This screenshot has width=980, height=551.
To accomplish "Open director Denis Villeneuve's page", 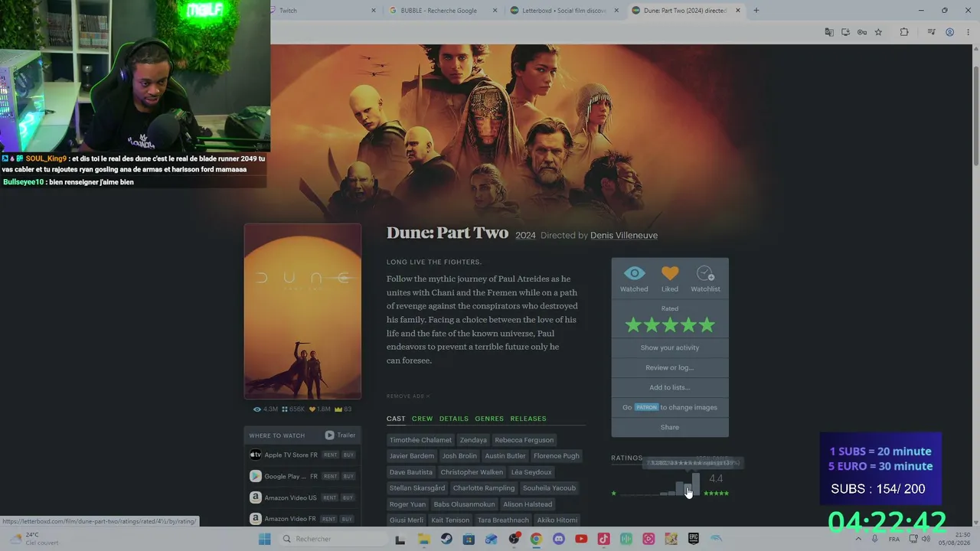I will pos(624,236).
